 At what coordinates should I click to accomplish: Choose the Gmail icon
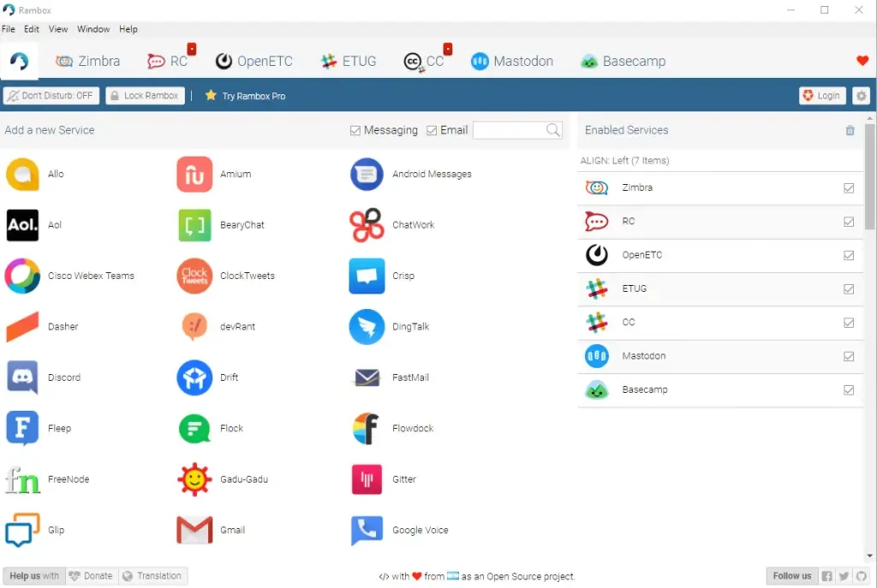(194, 531)
